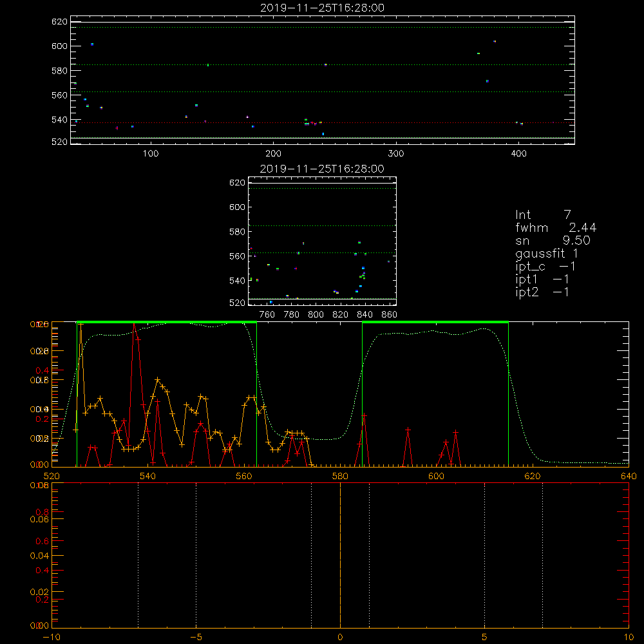Click x-axis label -10 on bottom plot
Image resolution: width=644 pixels, height=644 pixels.
tap(52, 638)
